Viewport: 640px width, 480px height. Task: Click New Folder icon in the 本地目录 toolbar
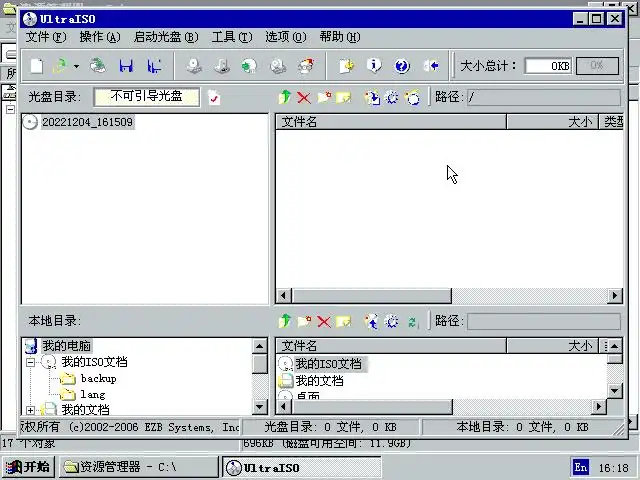click(304, 322)
